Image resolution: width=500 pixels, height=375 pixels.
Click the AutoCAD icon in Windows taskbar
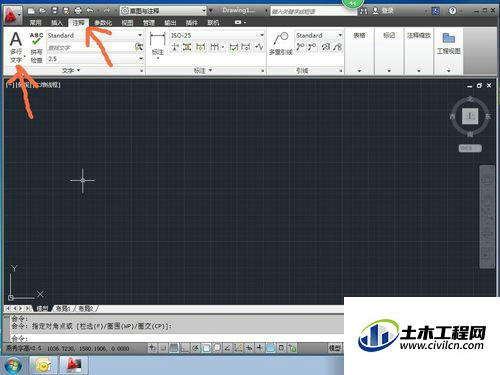point(74,365)
